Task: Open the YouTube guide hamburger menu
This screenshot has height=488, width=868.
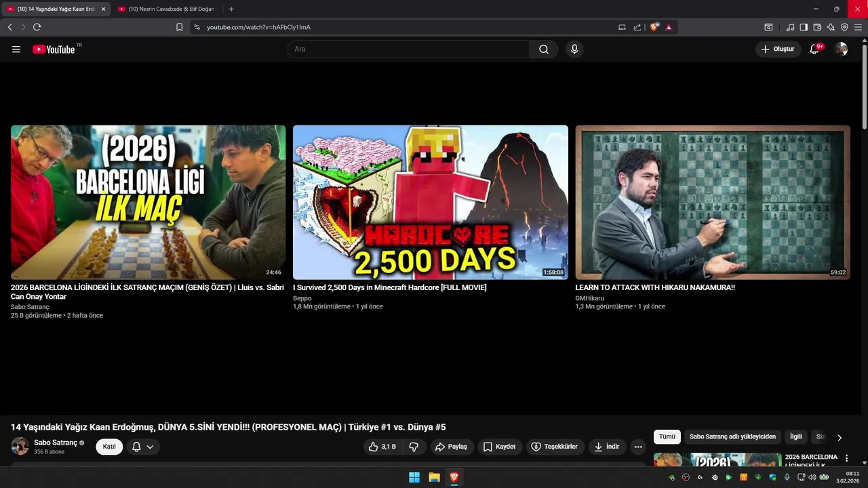Action: pos(16,49)
